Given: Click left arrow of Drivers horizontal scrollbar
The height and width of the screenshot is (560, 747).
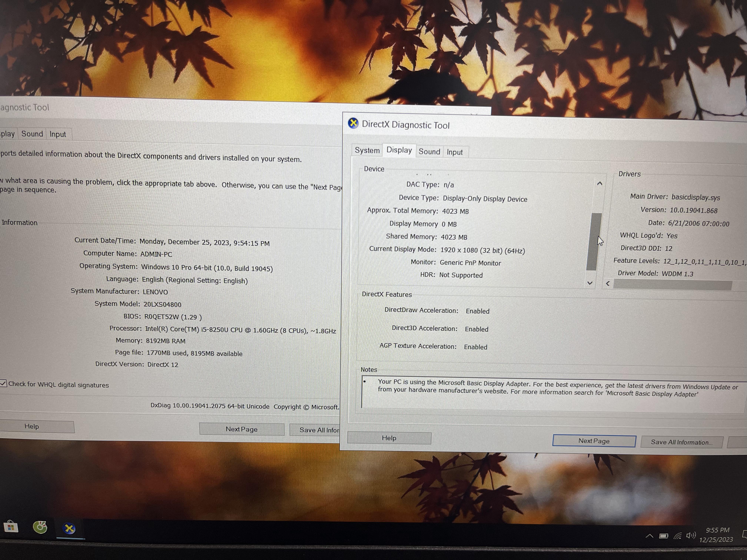Looking at the screenshot, I should 607,284.
